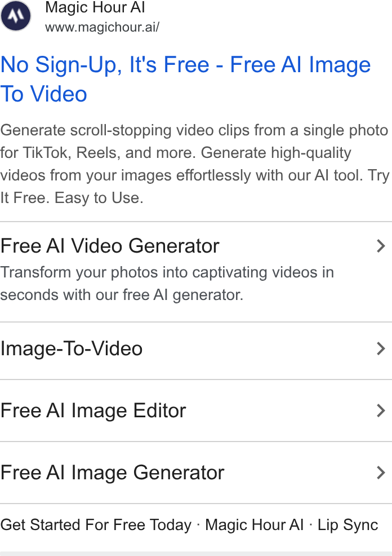Click the Magic Hour AI logo icon
The image size is (392, 556).
pos(16,16)
